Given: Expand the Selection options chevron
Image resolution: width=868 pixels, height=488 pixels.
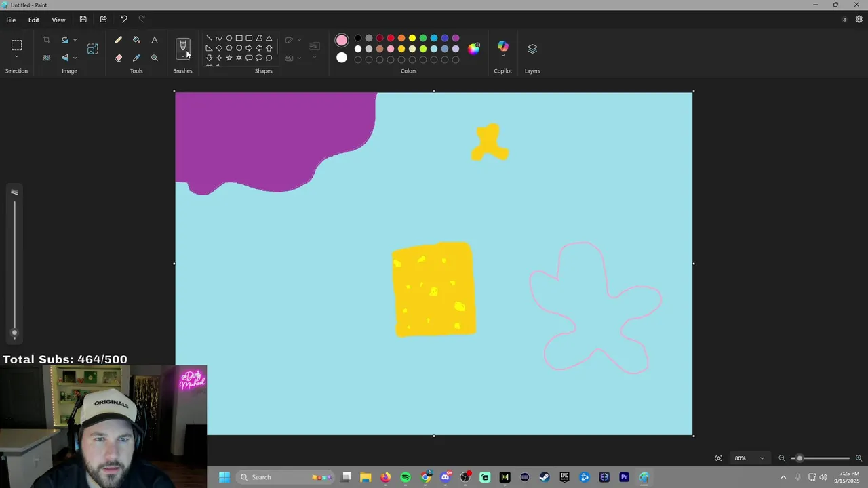Looking at the screenshot, I should click(x=16, y=56).
